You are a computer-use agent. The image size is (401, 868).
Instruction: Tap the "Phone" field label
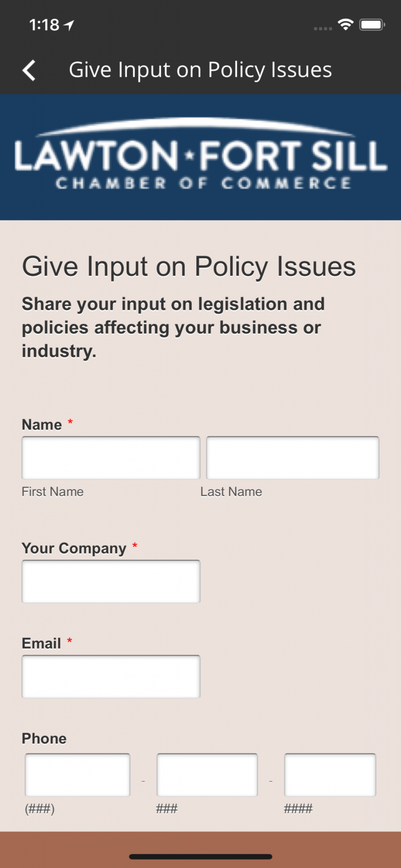point(44,738)
